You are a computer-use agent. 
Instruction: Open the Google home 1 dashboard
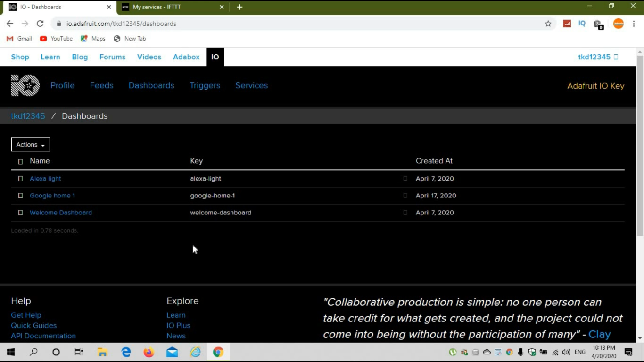(x=52, y=196)
